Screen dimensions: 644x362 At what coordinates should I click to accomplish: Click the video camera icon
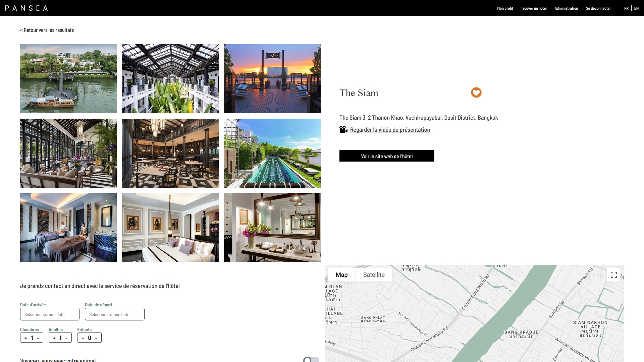pos(343,129)
